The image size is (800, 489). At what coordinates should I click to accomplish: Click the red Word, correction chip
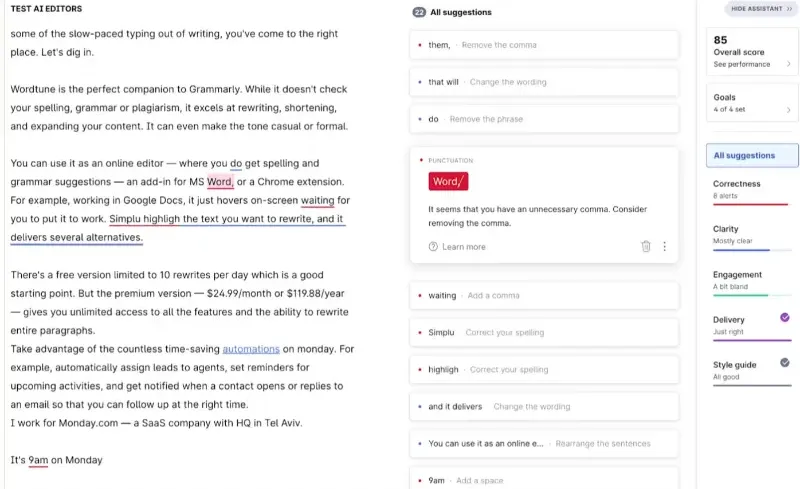point(448,181)
